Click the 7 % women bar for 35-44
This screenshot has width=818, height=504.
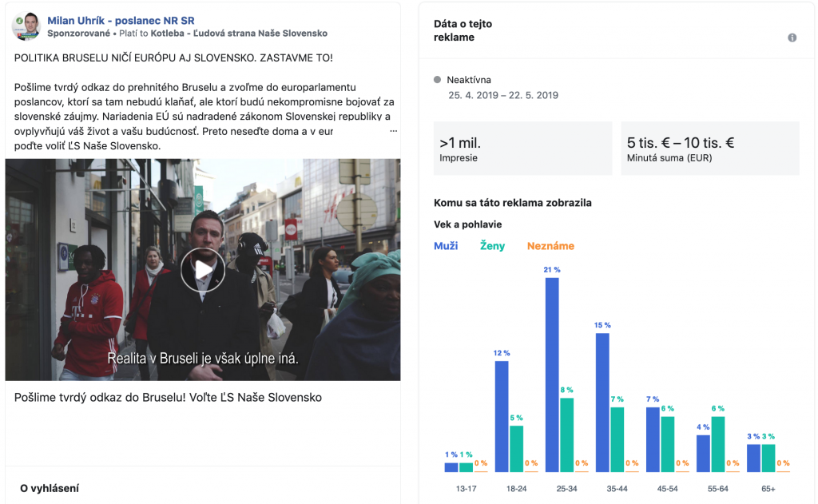click(617, 440)
